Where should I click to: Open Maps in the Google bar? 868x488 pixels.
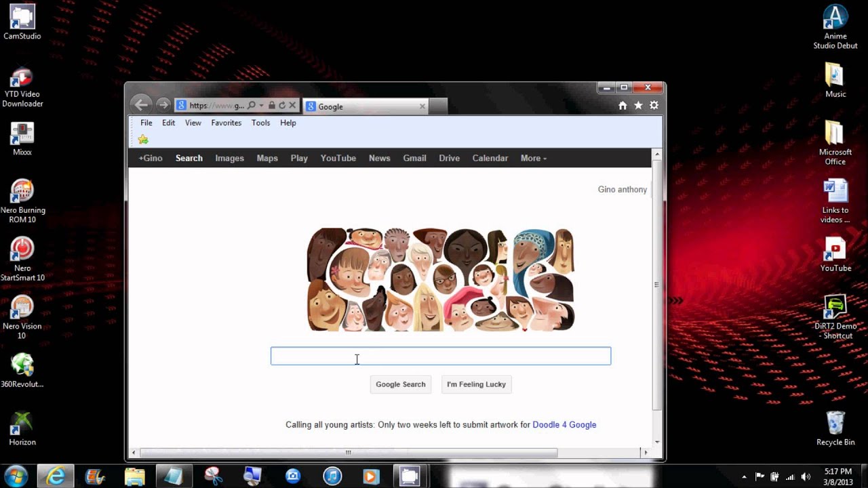pos(267,158)
